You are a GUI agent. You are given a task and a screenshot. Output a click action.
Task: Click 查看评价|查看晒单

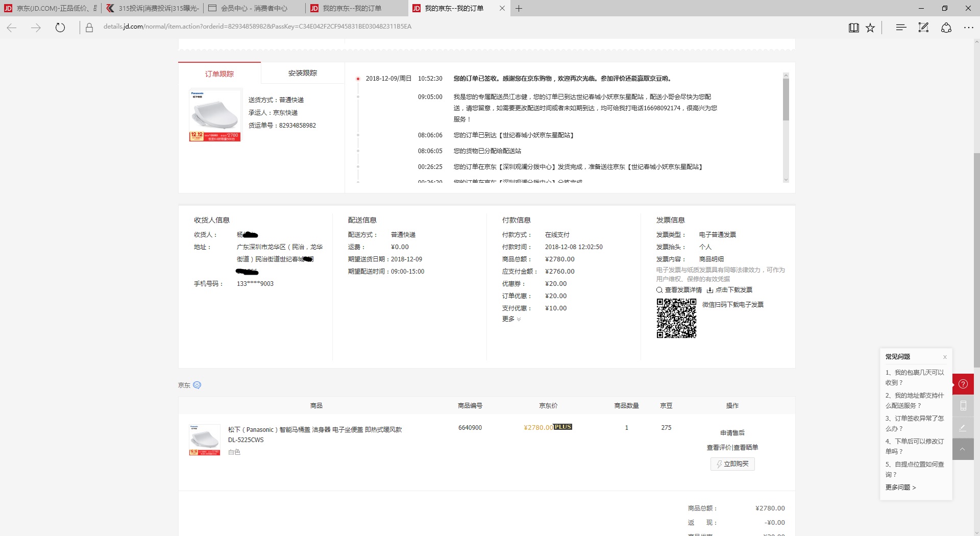coord(732,447)
